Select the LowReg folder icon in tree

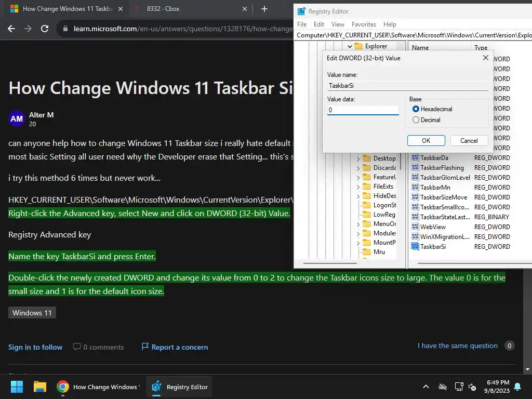point(367,214)
